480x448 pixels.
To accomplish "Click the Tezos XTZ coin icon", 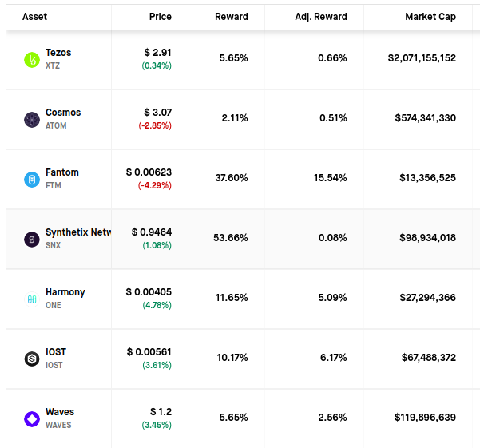I will [x=32, y=60].
